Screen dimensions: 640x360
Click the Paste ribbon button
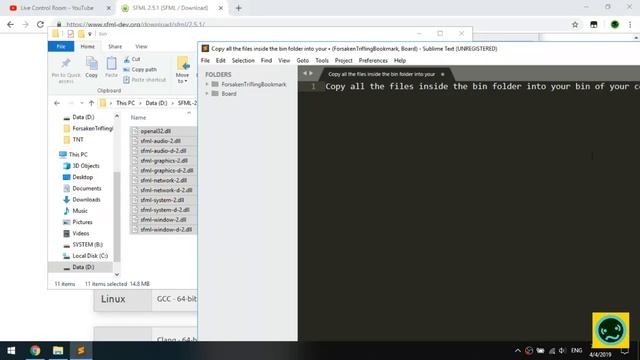pos(111,67)
